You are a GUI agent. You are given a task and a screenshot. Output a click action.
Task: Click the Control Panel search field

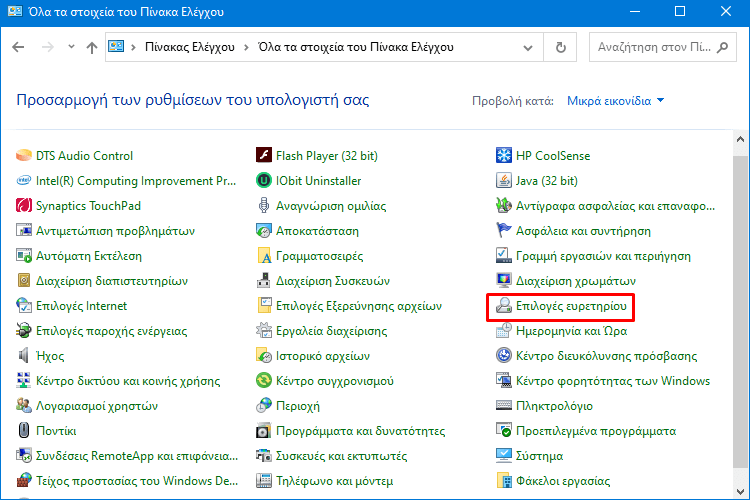[662, 47]
